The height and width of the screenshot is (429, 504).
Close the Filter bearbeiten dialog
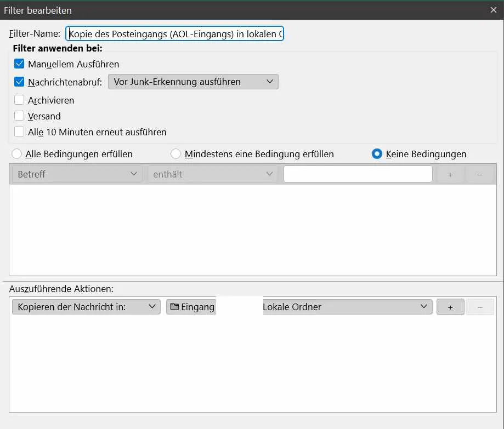click(494, 10)
